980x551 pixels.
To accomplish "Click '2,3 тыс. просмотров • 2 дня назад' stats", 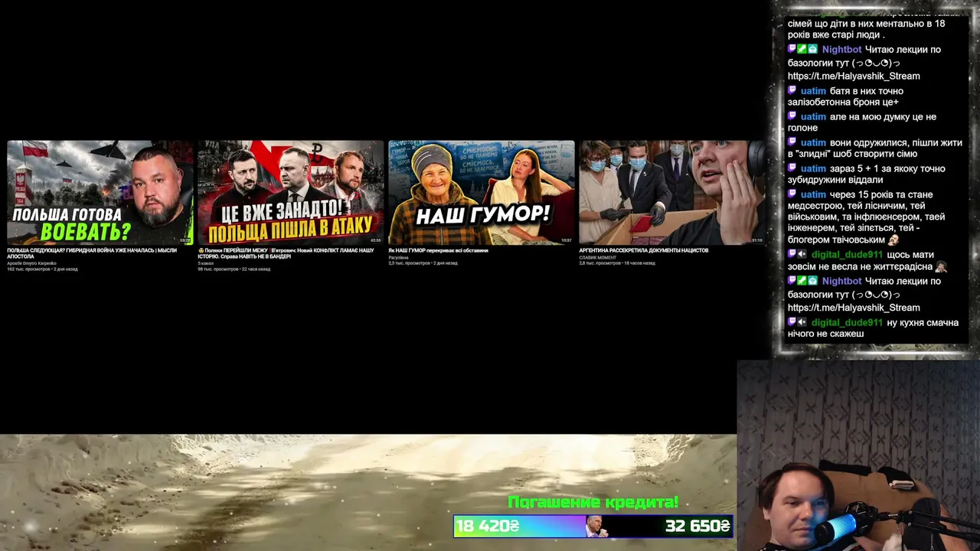I will coord(423,262).
